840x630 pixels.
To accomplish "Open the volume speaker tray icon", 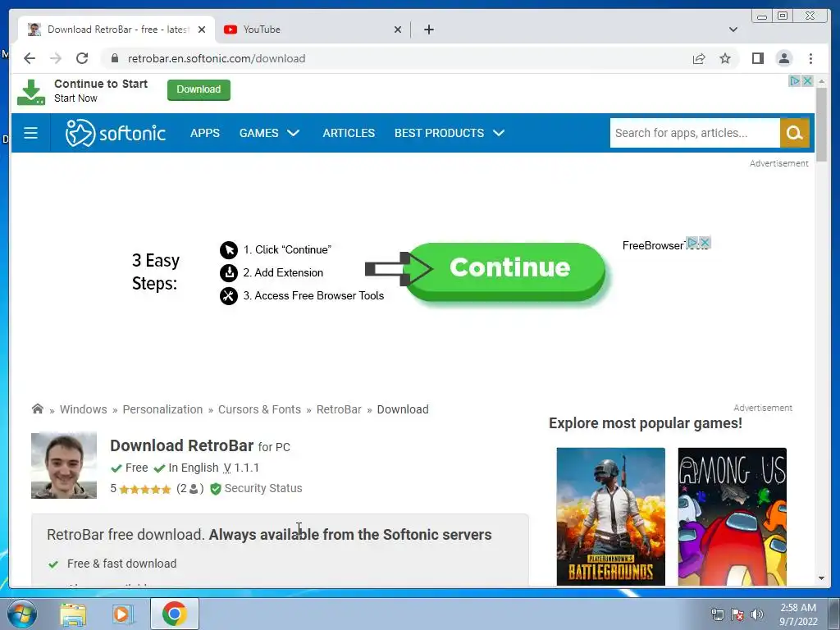I will (757, 614).
